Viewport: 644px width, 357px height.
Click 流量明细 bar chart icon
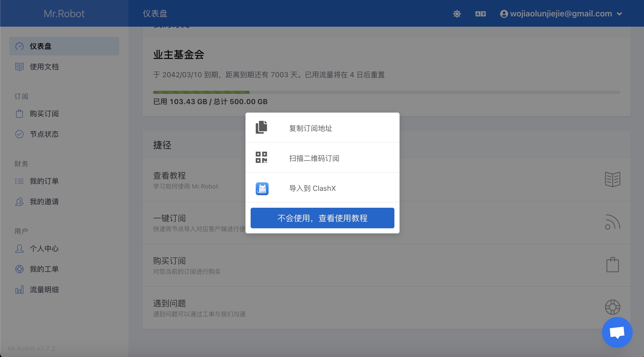[19, 290]
